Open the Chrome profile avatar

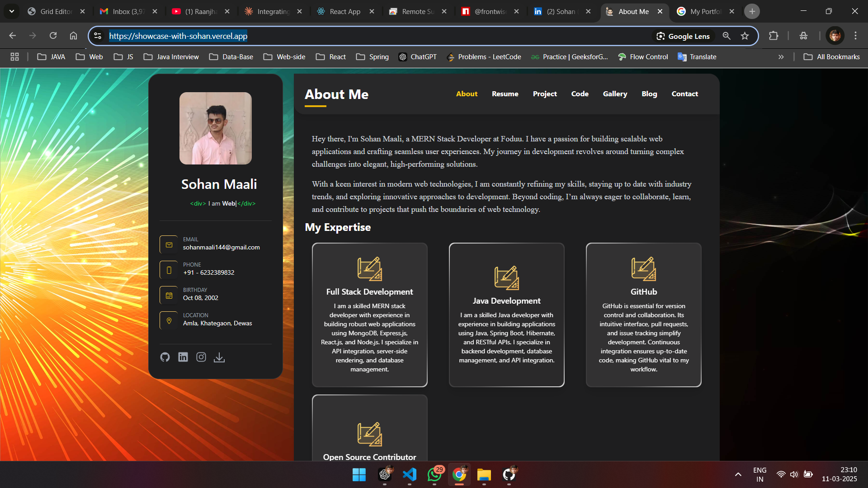835,36
